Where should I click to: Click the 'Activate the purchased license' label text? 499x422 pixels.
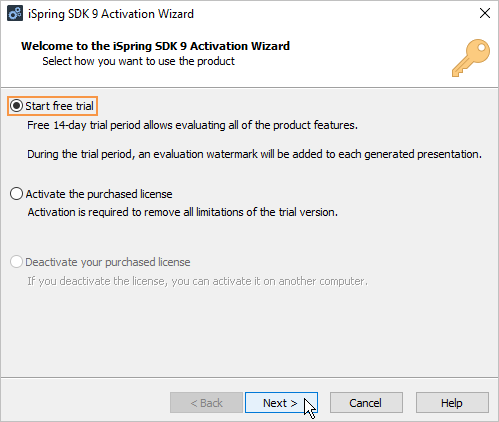99,194
